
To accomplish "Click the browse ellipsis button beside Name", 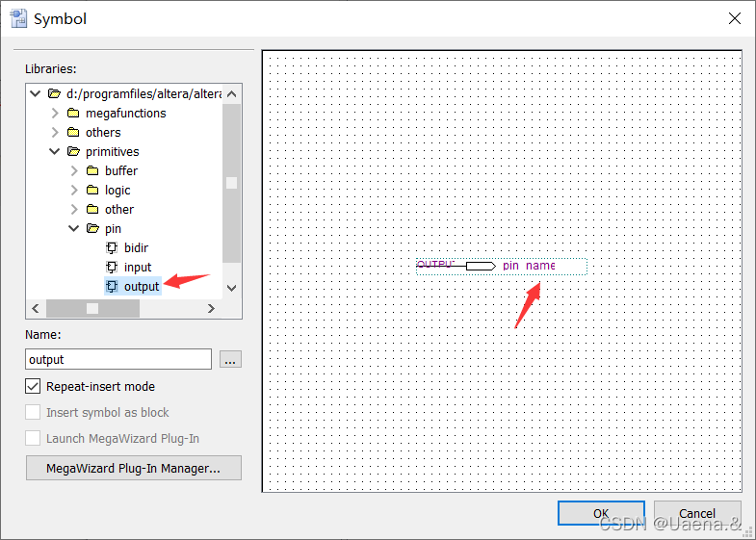I will [x=230, y=359].
